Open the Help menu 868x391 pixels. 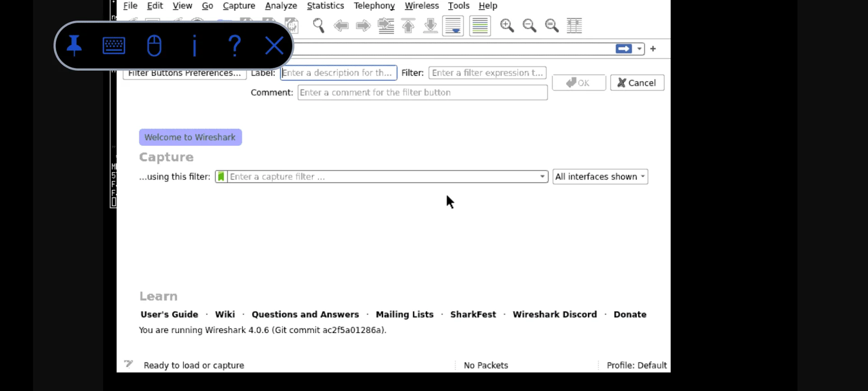click(x=488, y=5)
